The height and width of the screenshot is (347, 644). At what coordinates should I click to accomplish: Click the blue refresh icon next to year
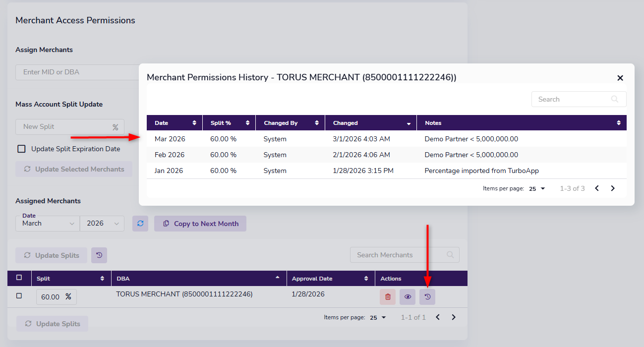(x=140, y=224)
